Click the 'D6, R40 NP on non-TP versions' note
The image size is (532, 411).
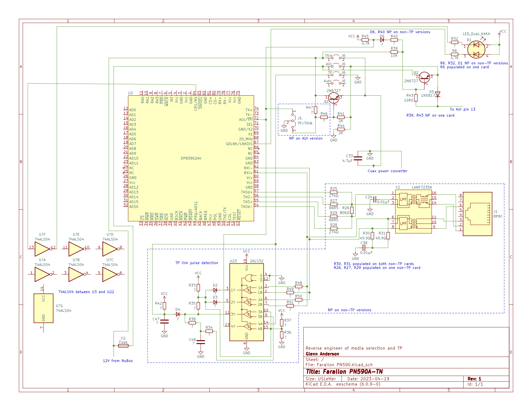click(400, 32)
